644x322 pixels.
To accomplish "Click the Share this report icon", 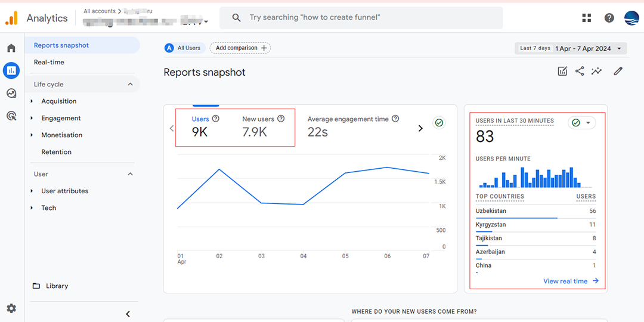I will pos(580,72).
